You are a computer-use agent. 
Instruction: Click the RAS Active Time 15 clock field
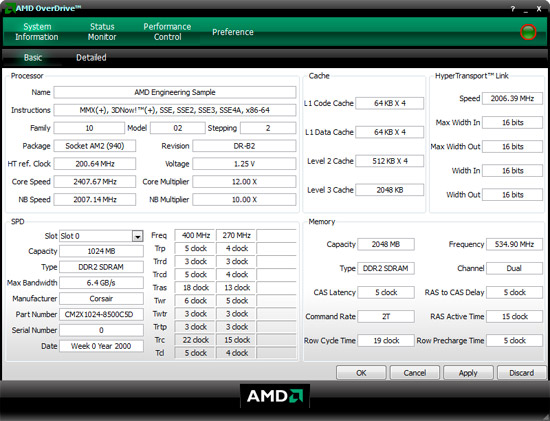pos(514,316)
